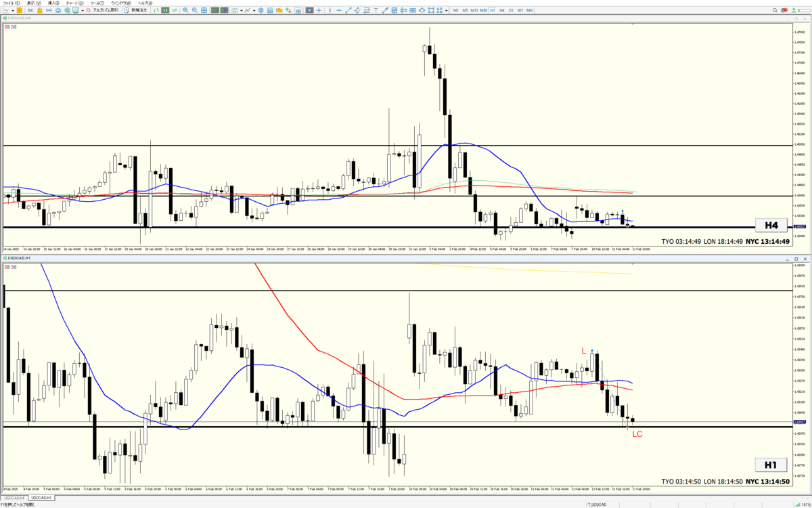Select the arrow label tool
The image size is (812, 508).
pos(385,10)
